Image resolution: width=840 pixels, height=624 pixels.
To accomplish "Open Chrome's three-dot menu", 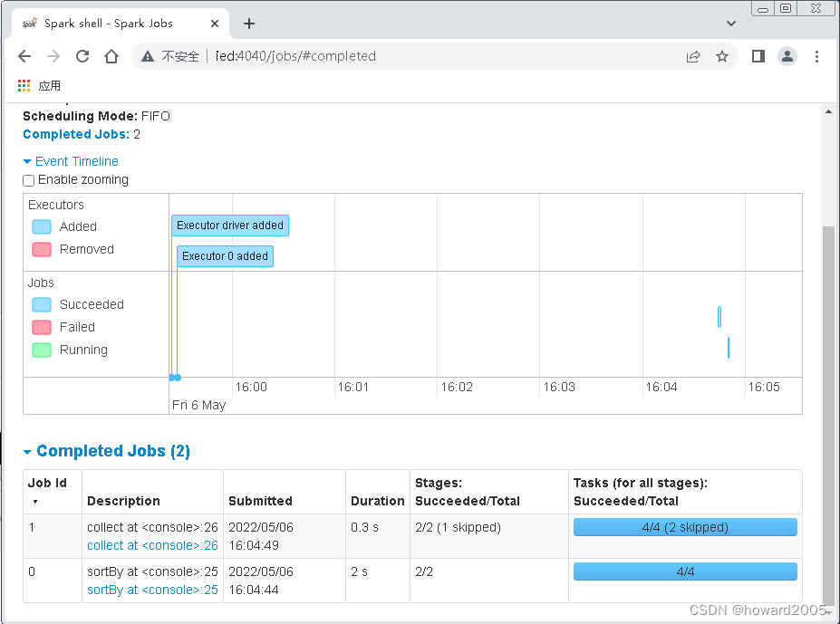I will [x=816, y=56].
